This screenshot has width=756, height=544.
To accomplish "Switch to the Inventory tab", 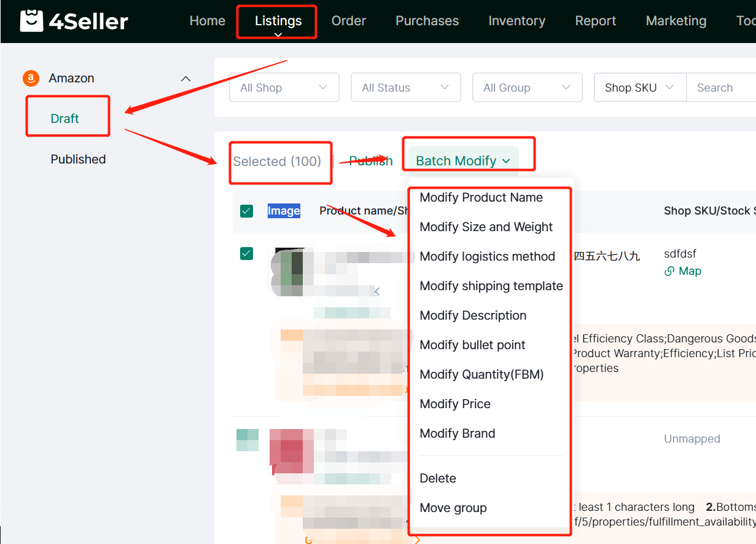I will pos(516,21).
